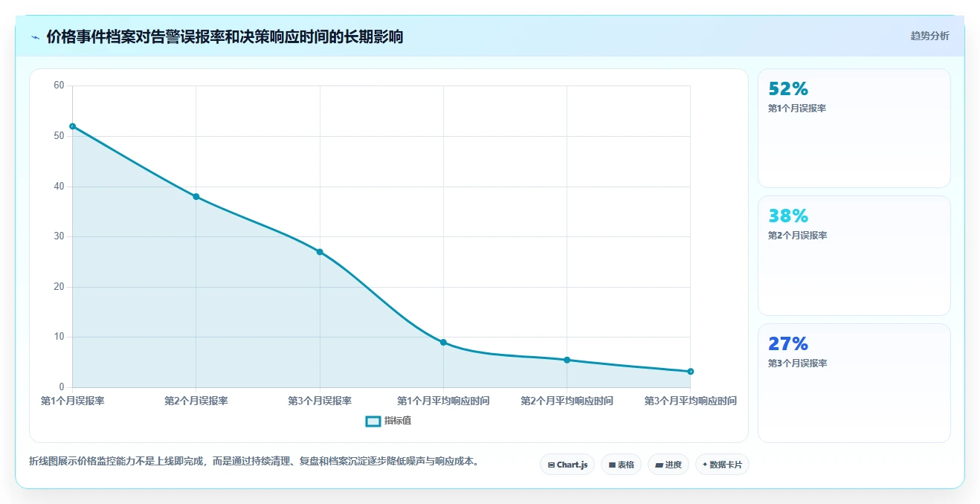Click the y-axis value 50
This screenshot has width=980, height=504.
59,136
